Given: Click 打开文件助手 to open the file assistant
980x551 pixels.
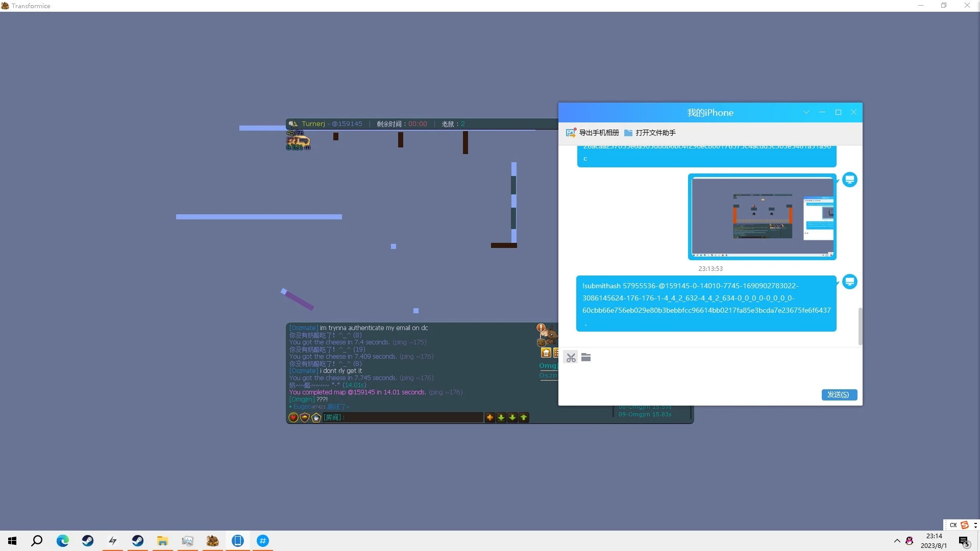Looking at the screenshot, I should [650, 133].
